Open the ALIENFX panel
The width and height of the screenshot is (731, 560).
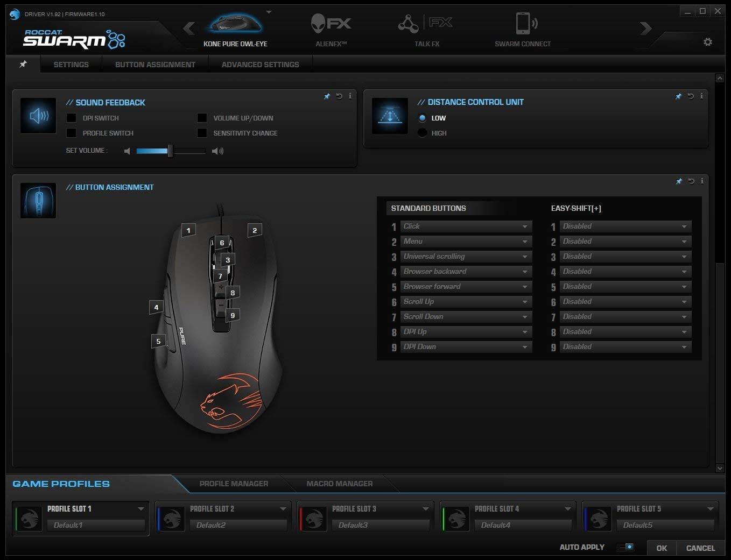pyautogui.click(x=330, y=30)
